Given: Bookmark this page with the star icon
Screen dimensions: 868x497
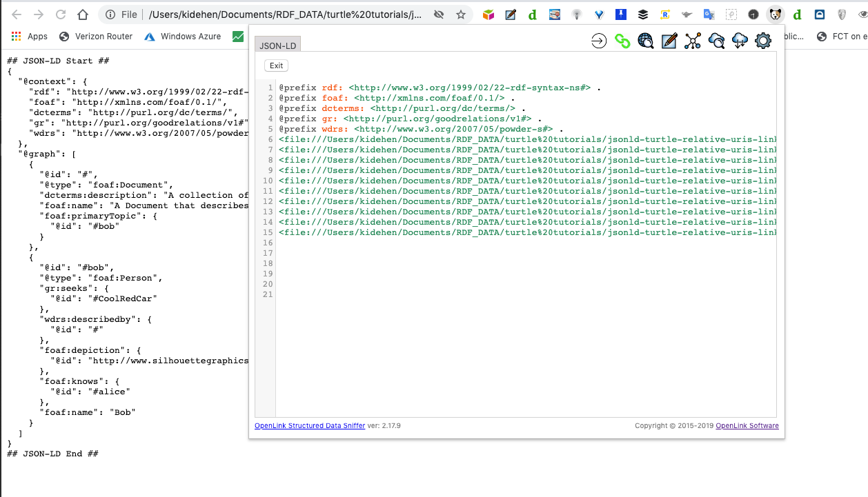Looking at the screenshot, I should [461, 14].
